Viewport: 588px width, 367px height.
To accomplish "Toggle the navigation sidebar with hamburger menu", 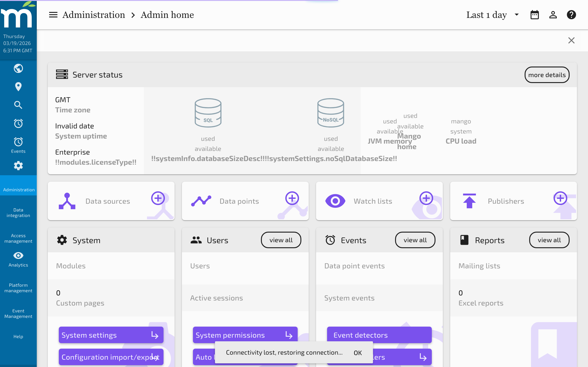I will (x=53, y=14).
